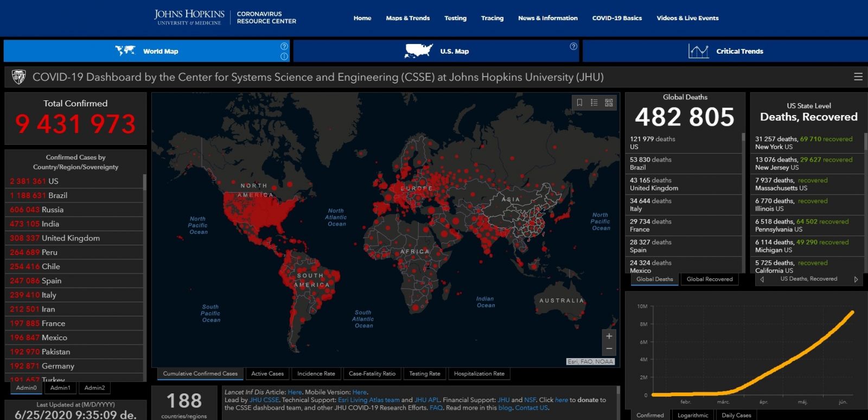
Task: Open Videos & Live Events menu
Action: coord(687,18)
